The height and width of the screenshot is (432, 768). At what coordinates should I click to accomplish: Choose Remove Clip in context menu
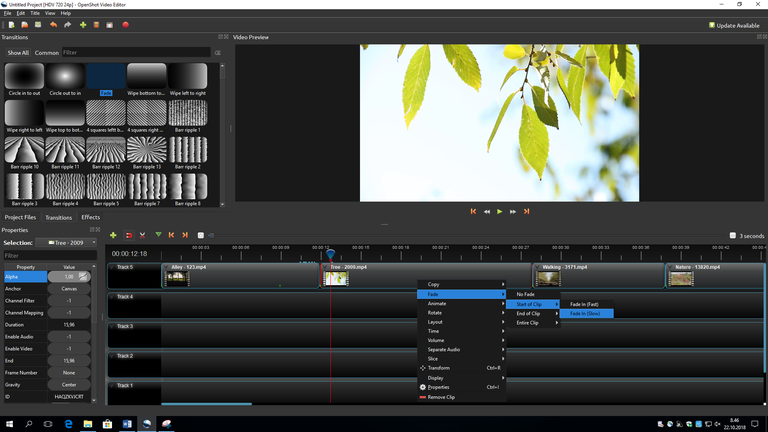(441, 397)
